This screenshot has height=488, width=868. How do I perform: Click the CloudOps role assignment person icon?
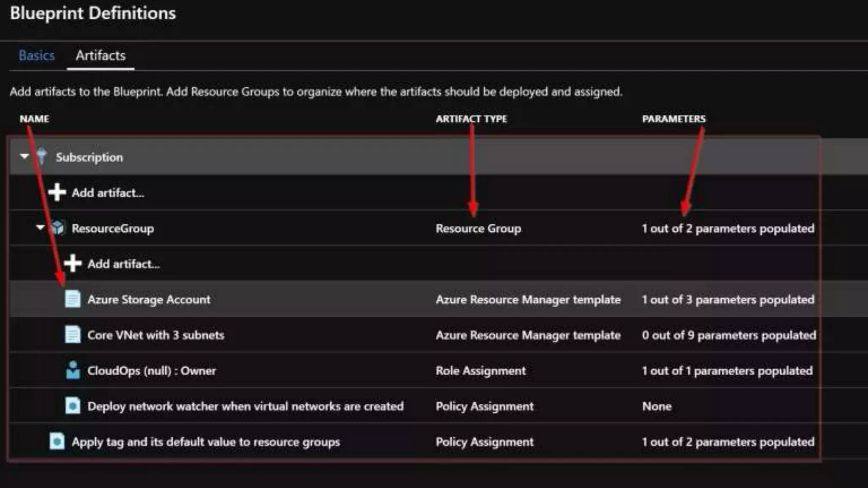tap(73, 370)
